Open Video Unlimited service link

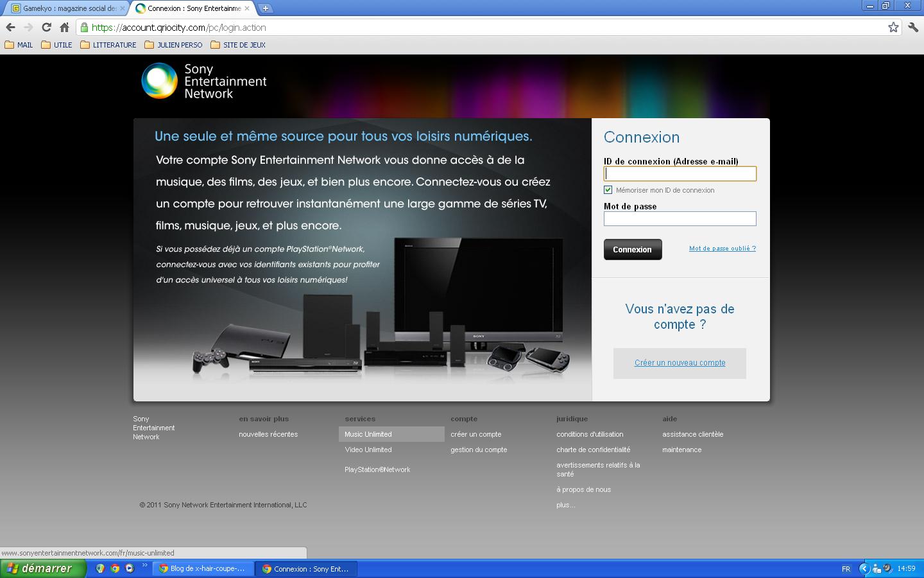point(368,450)
